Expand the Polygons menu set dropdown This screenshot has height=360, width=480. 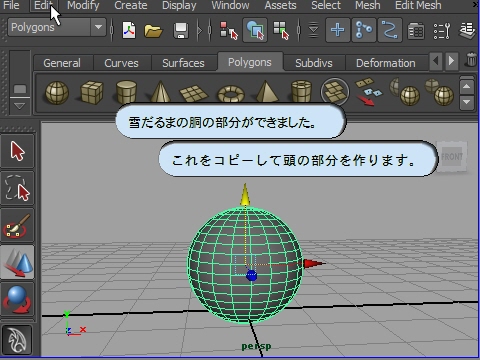tap(98, 27)
